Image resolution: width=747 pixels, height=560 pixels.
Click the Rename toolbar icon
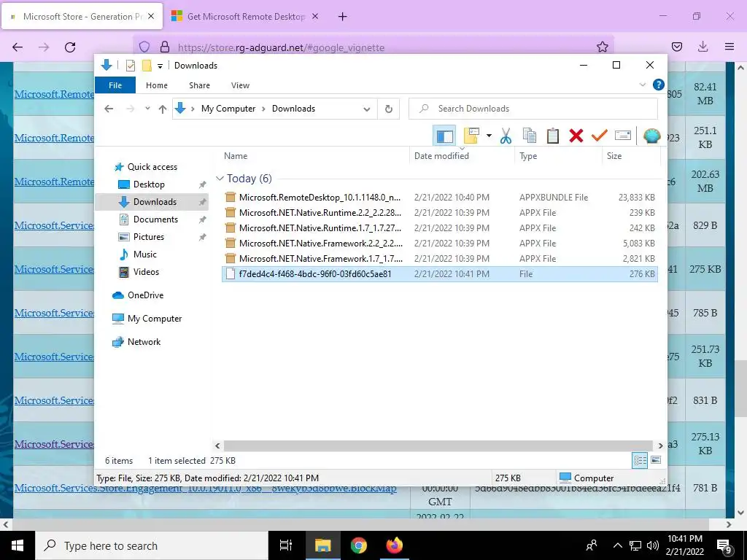coord(623,136)
